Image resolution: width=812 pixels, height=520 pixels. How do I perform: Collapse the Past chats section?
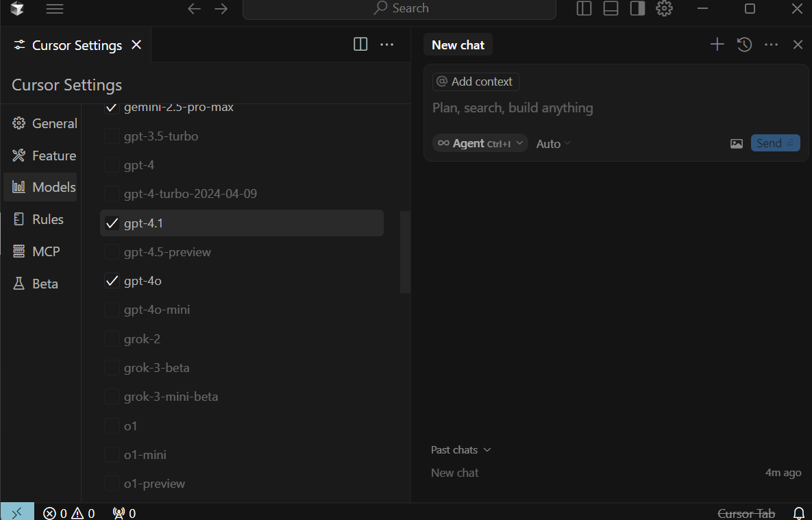[x=461, y=449]
